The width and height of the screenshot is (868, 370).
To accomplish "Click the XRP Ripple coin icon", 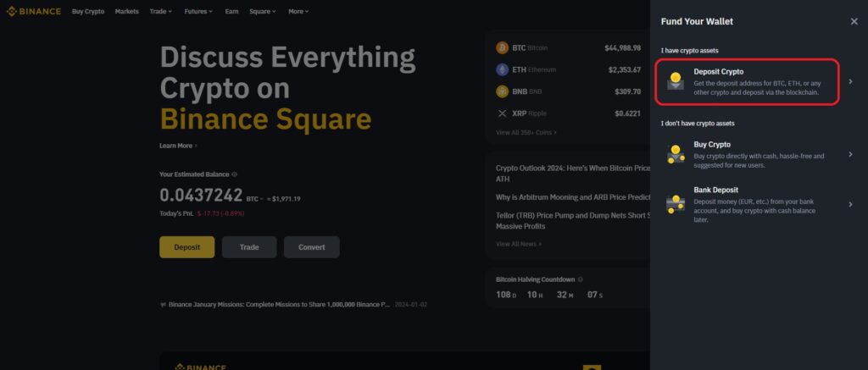I will (x=502, y=113).
